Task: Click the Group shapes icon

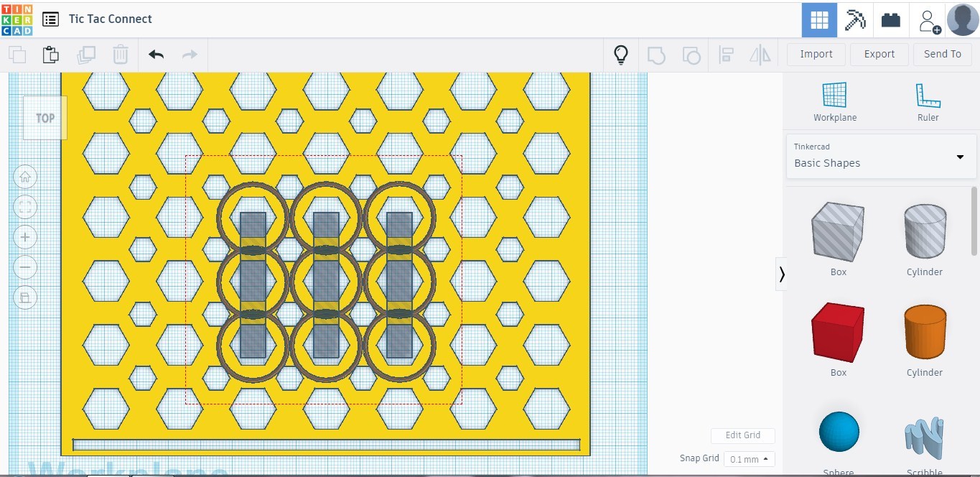Action: pyautogui.click(x=656, y=55)
